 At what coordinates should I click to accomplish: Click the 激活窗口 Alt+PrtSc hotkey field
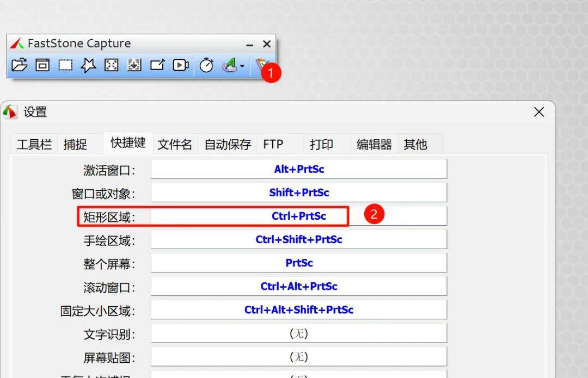coord(299,169)
